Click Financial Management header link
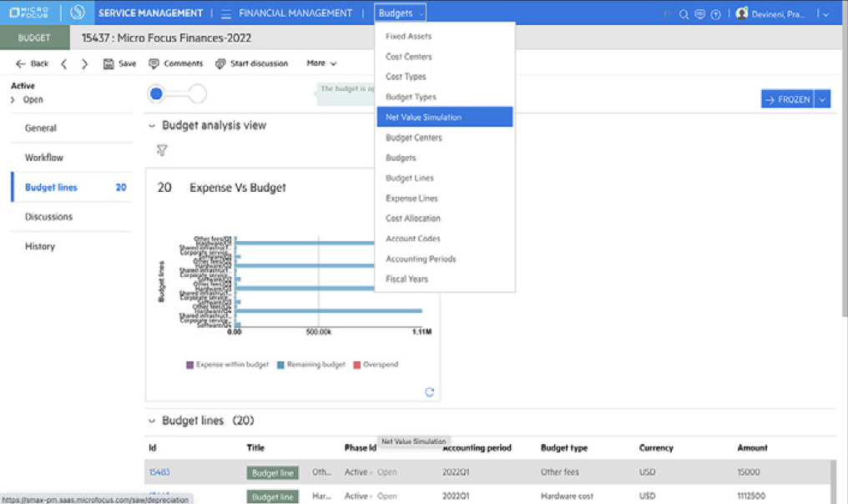This screenshot has height=504, width=848. point(295,13)
